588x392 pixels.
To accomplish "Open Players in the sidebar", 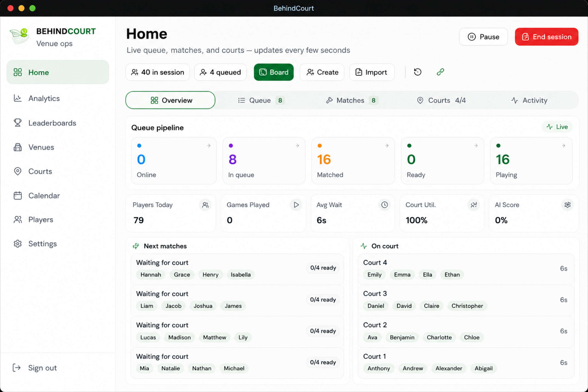I will click(58, 219).
